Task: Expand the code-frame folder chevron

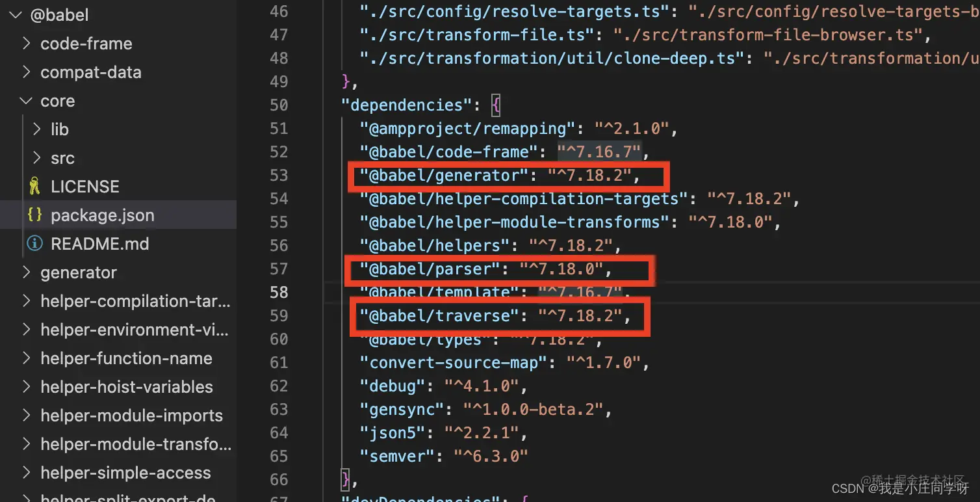Action: (x=26, y=44)
